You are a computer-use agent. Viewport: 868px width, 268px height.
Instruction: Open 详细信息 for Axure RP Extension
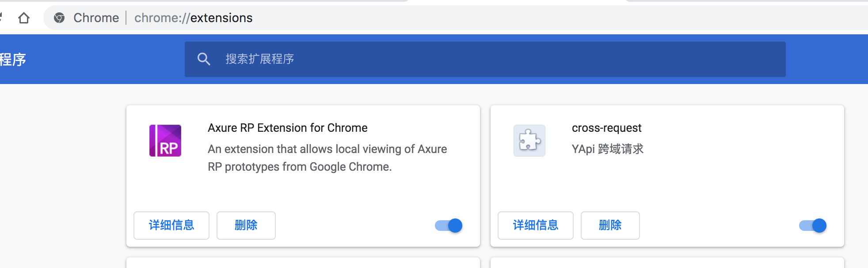pyautogui.click(x=171, y=226)
